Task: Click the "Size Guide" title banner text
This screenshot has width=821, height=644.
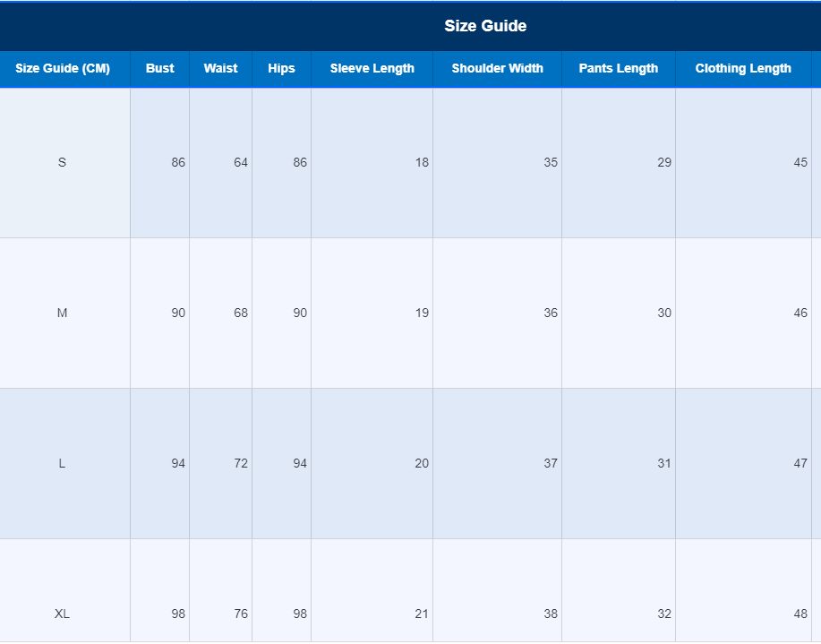Action: click(485, 26)
